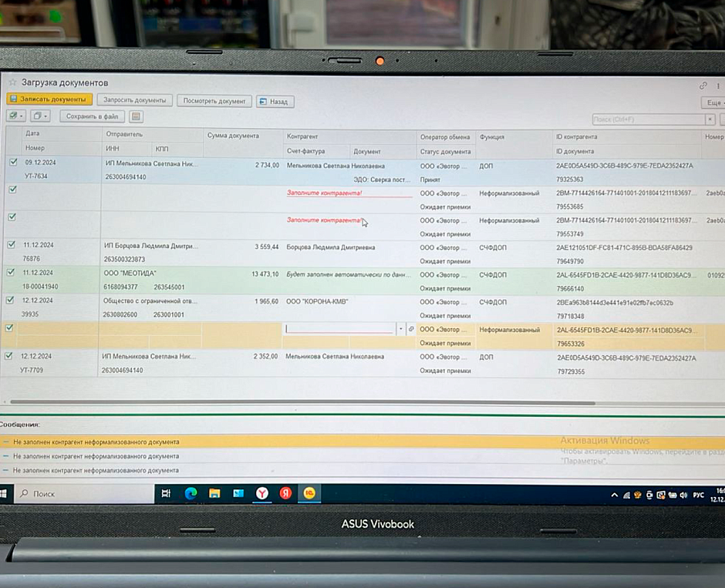
Task: Open the copy documents dropdown in toolbar
Action: pos(40,116)
